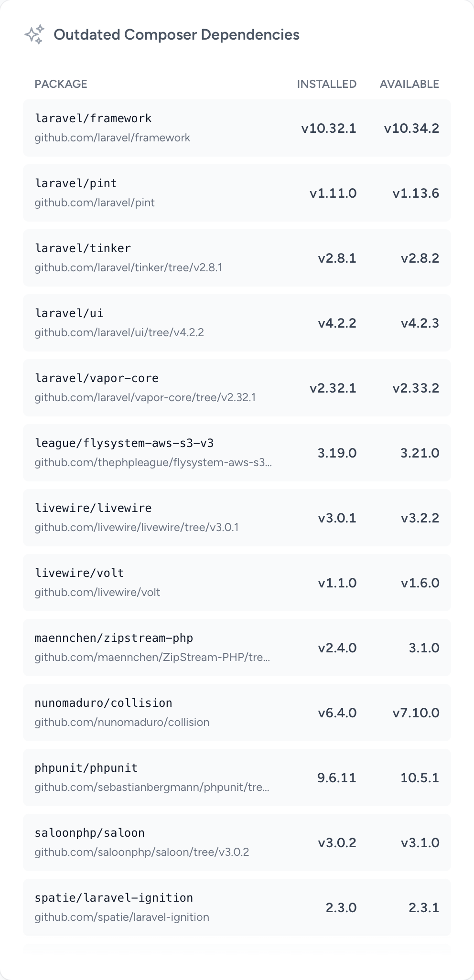Screen dimensions: 474x980
Task: Select the laravel/framework package name
Action: pos(93,118)
